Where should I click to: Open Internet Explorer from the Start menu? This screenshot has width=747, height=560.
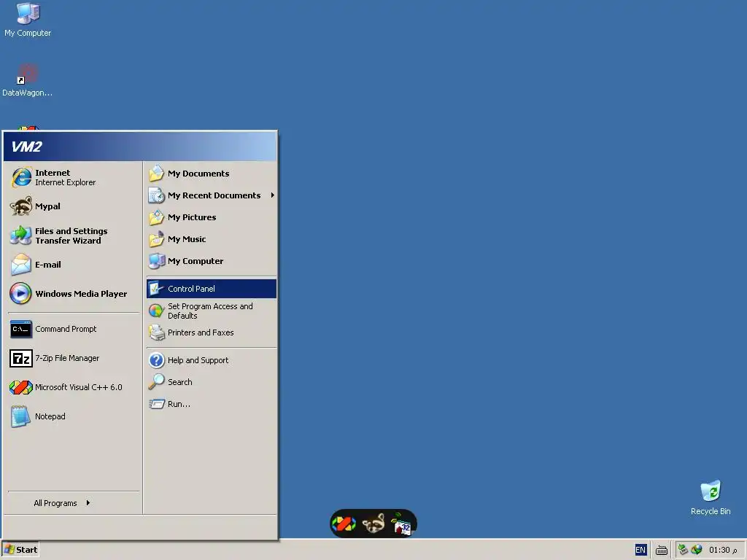click(74, 177)
